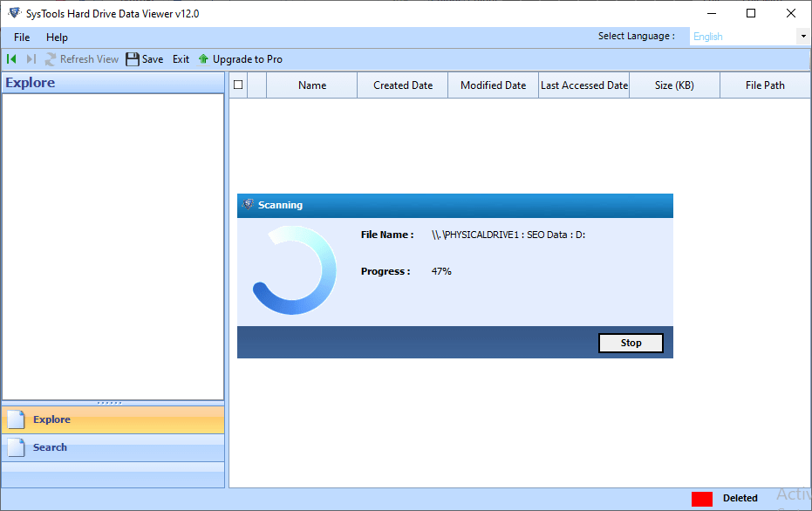Click the Refresh View label
The width and height of the screenshot is (812, 511).
[x=89, y=59]
